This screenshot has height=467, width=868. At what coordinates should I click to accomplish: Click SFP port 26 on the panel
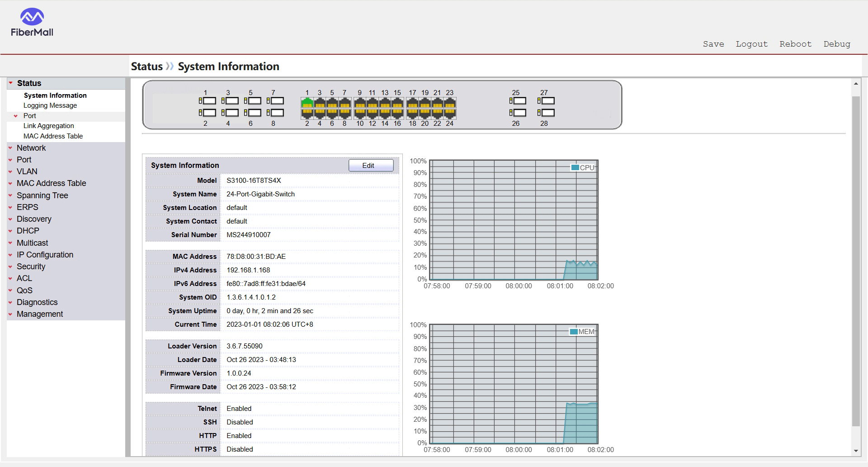518,113
